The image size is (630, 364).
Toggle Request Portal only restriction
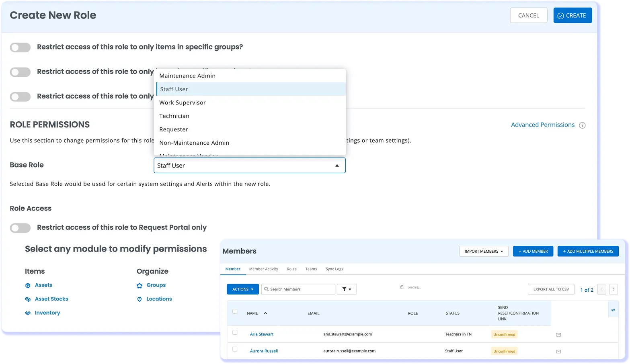coord(20,228)
